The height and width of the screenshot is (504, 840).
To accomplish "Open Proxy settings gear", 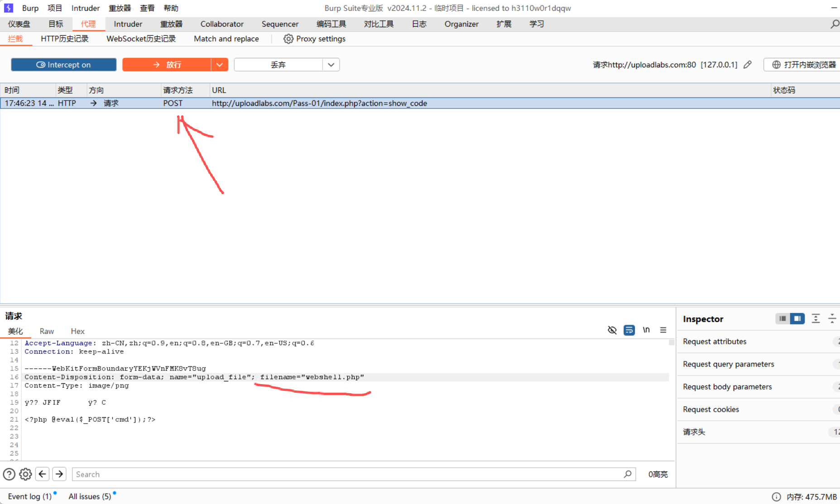I will (288, 39).
